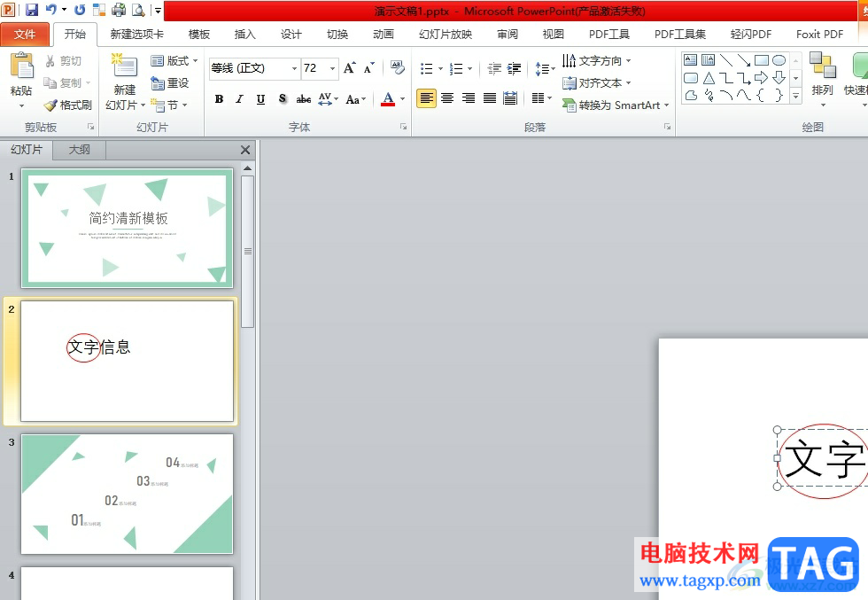868x600 pixels.
Task: Select the right arrow shape in gallery
Action: click(761, 78)
